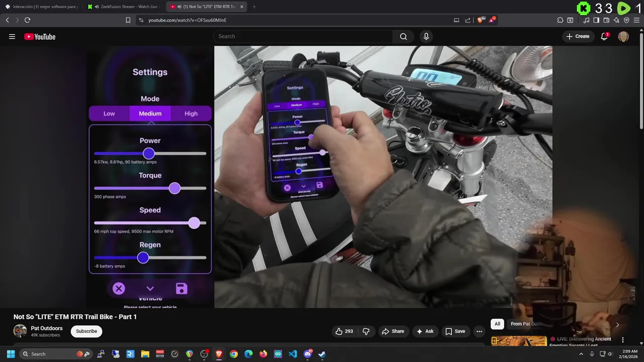
Task: Open the Brave Wallet icon
Action: (x=606, y=20)
